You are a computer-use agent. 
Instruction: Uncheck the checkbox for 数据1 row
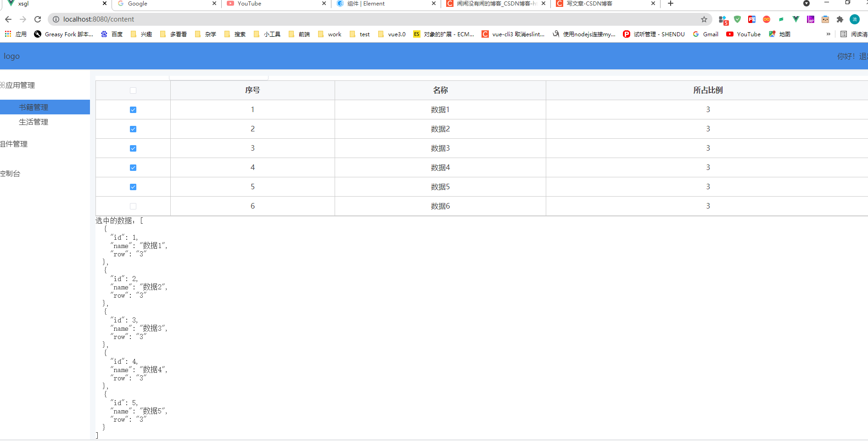tap(133, 110)
